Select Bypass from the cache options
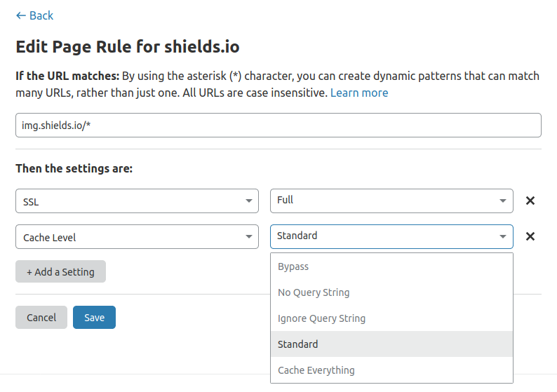The height and width of the screenshot is (392, 557). (x=293, y=266)
